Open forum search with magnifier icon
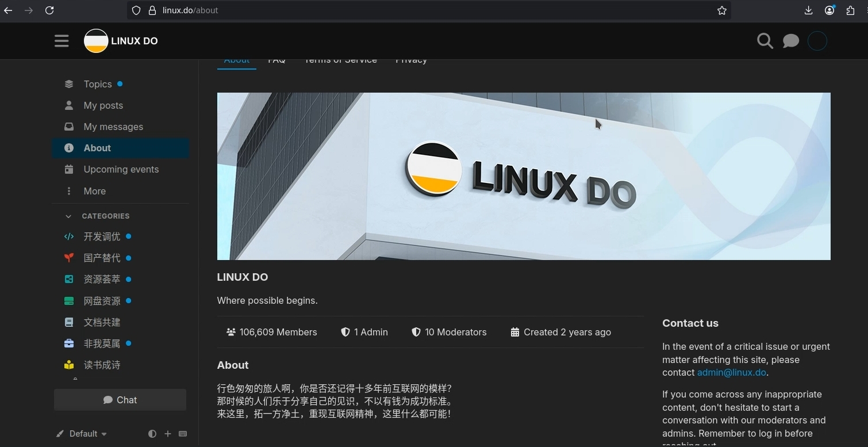 click(765, 41)
